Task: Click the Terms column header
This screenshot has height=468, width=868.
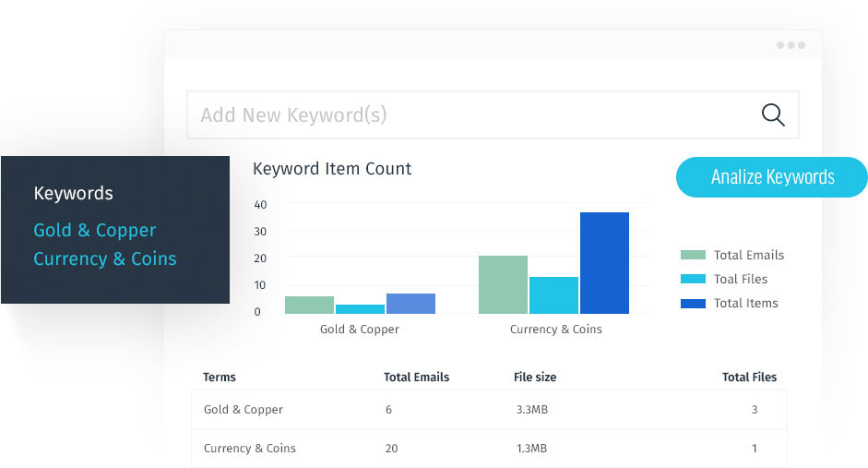Action: tap(220, 377)
